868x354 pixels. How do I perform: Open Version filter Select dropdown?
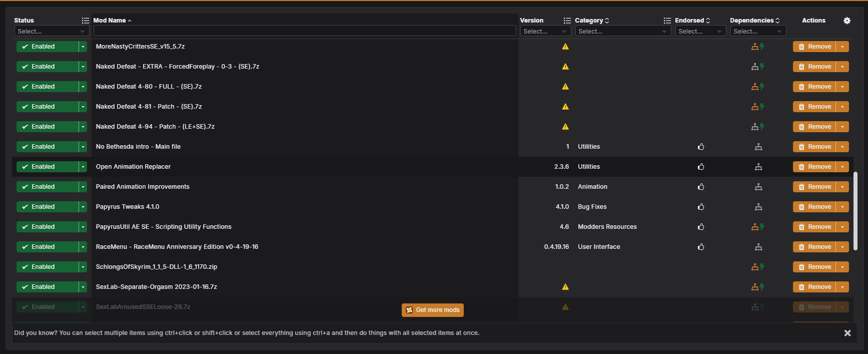[x=545, y=31]
